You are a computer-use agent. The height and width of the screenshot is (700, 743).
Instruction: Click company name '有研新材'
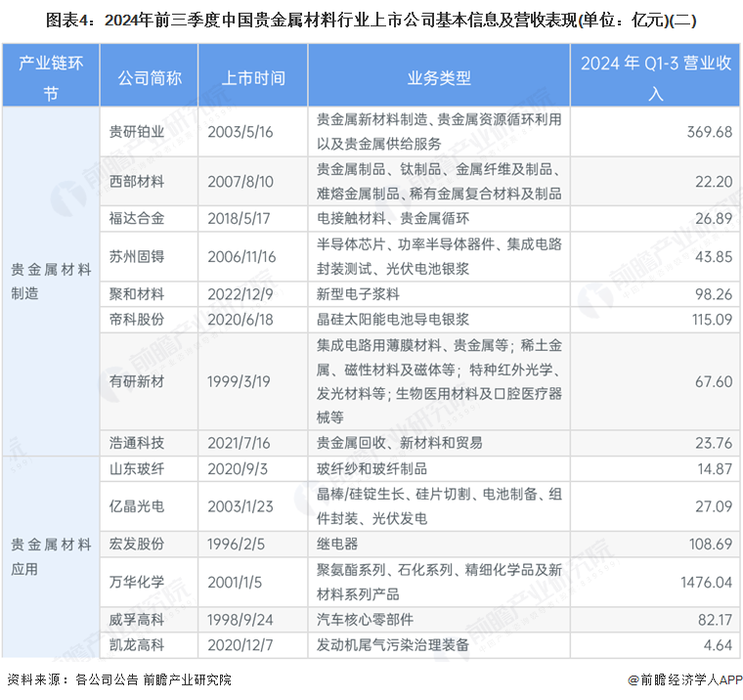tap(137, 381)
